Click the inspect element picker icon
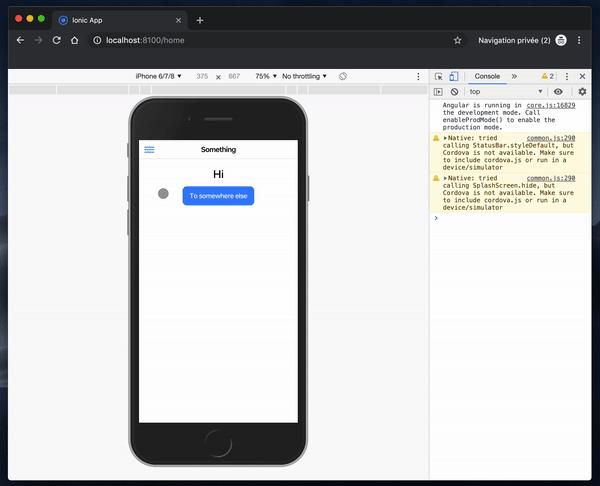The image size is (600, 486). [x=438, y=76]
